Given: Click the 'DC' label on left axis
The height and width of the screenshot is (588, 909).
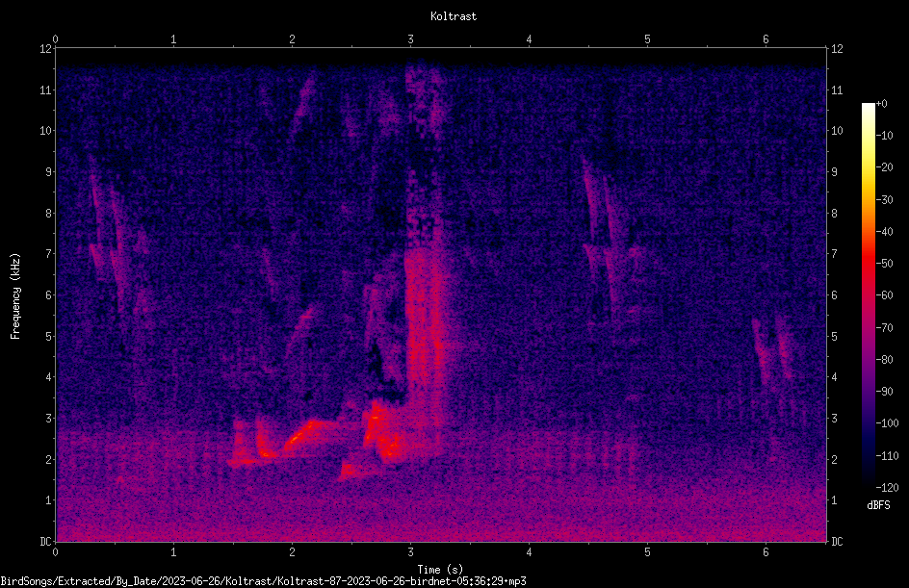Looking at the screenshot, I should (45, 542).
